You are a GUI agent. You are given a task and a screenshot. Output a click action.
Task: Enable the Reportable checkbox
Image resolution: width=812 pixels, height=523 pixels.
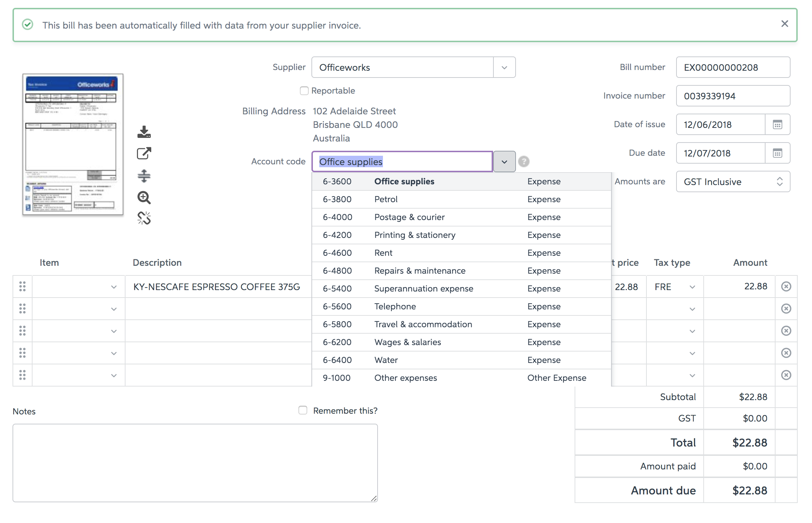[304, 91]
